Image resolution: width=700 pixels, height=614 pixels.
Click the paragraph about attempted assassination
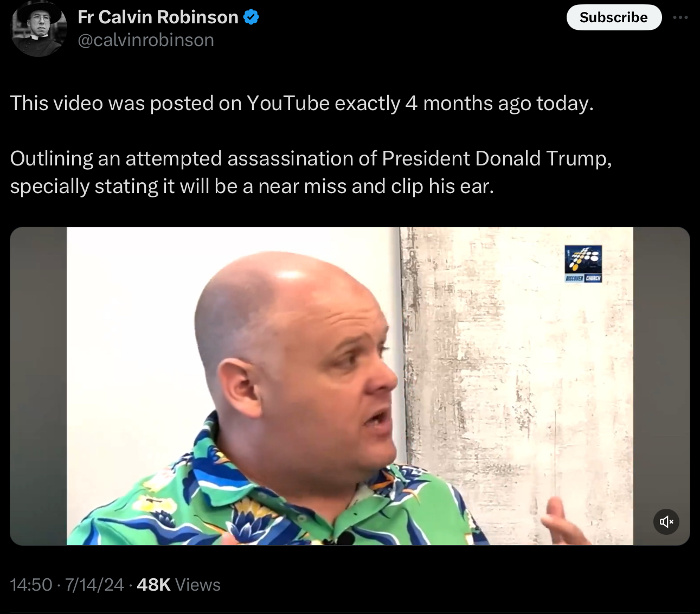[x=311, y=172]
